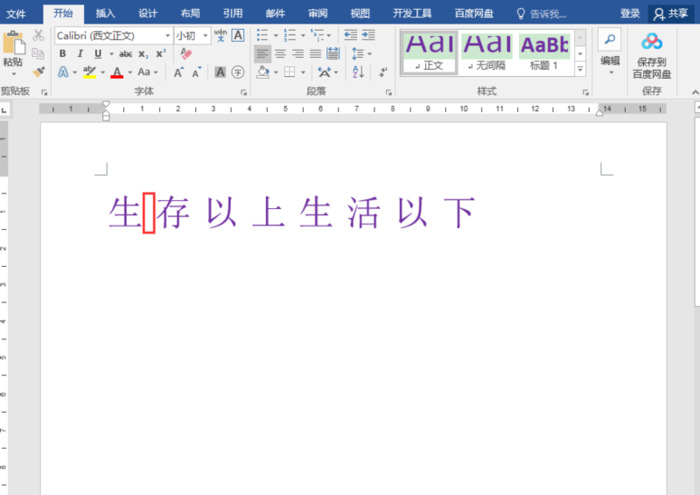Open the font size dropdown
700x495 pixels.
[205, 35]
